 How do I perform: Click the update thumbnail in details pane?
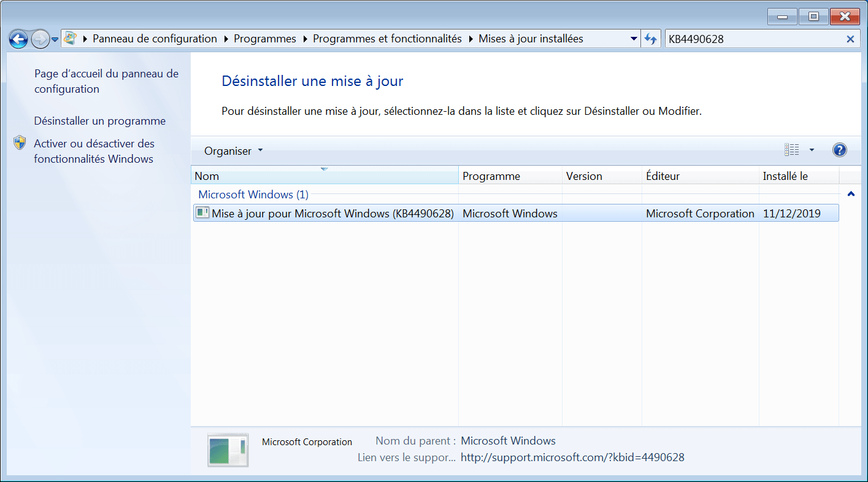coord(228,450)
